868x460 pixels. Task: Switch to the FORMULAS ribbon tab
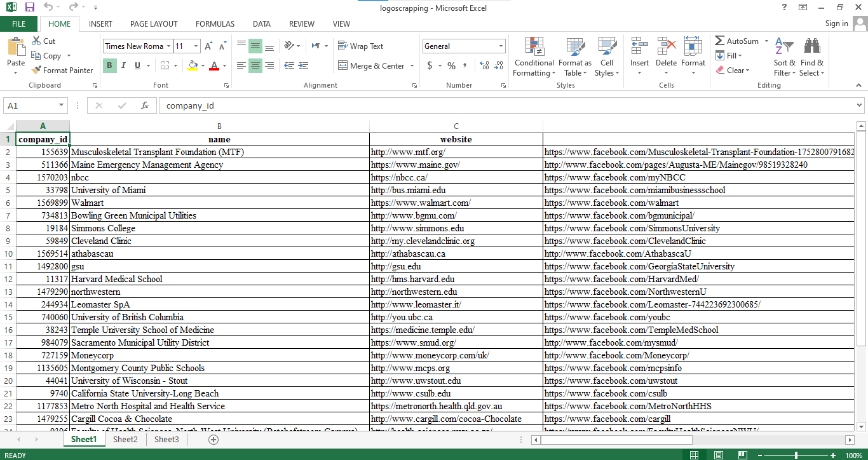pyautogui.click(x=215, y=24)
